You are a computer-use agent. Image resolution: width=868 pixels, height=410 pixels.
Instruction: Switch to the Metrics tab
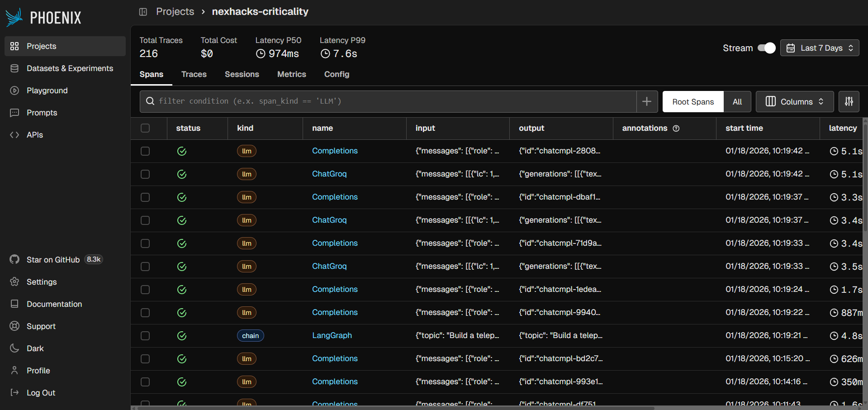tap(292, 74)
